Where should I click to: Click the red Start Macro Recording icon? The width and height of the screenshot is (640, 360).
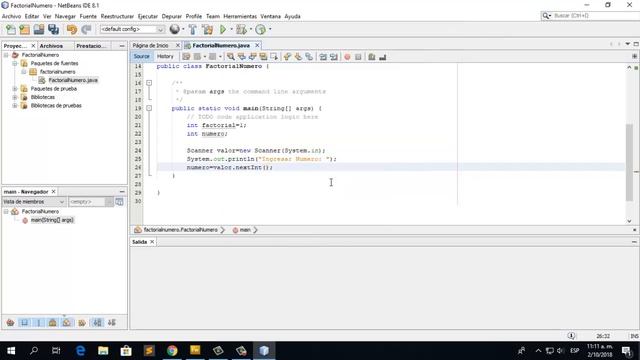347,57
